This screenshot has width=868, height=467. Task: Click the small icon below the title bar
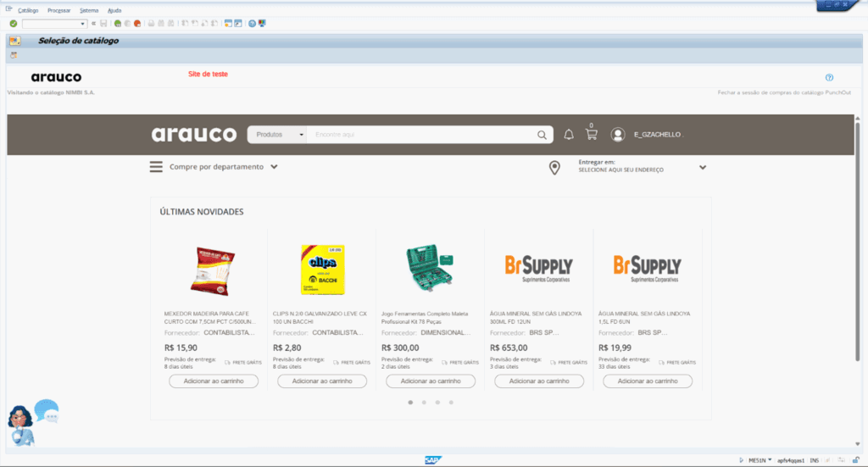point(14,55)
